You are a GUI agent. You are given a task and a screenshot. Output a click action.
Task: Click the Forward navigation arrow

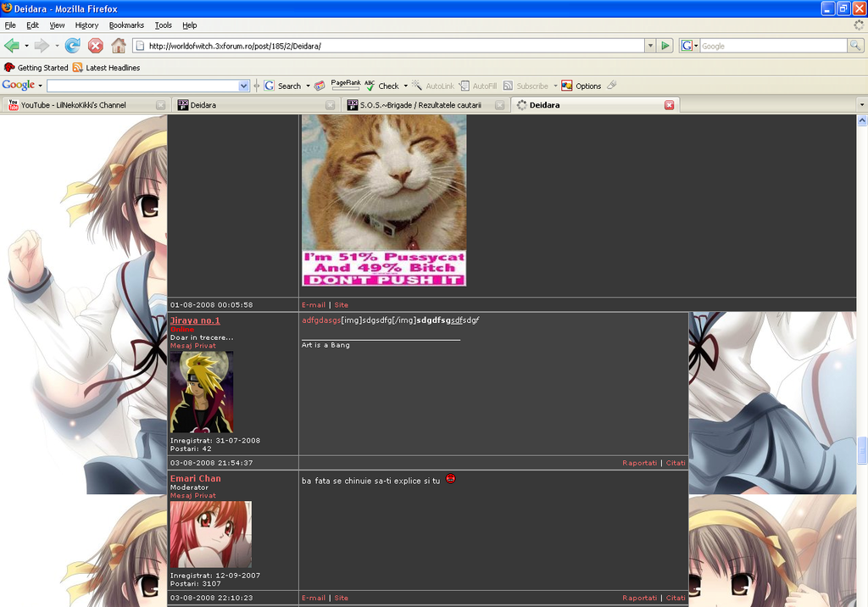[x=42, y=46]
